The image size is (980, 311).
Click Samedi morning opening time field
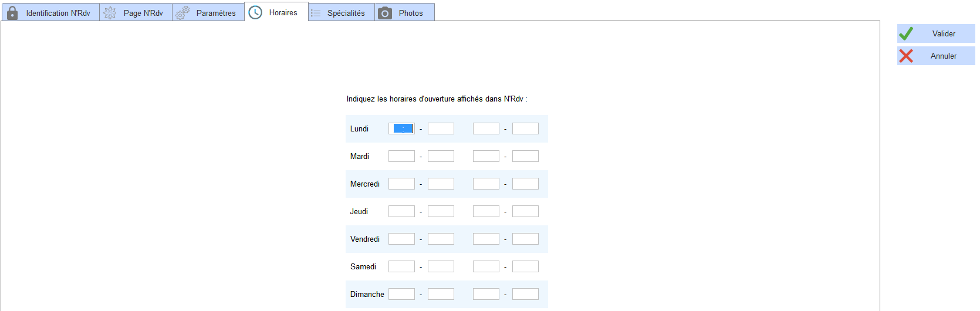pos(401,266)
